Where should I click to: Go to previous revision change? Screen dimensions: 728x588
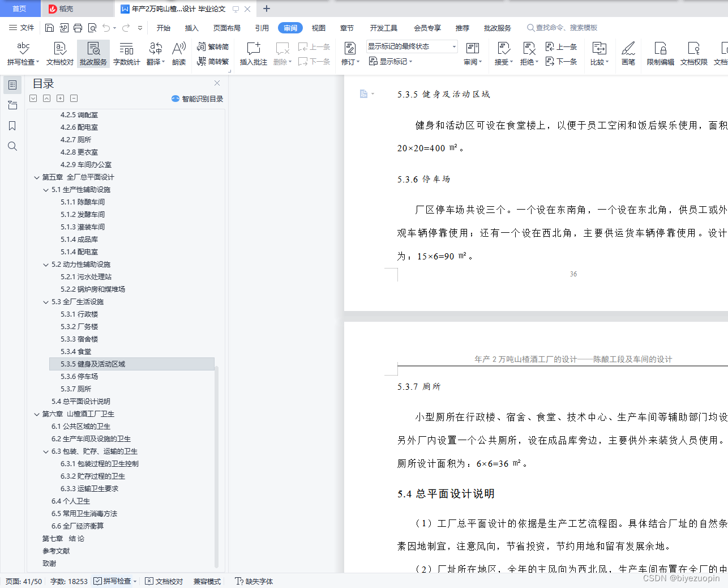tap(561, 46)
